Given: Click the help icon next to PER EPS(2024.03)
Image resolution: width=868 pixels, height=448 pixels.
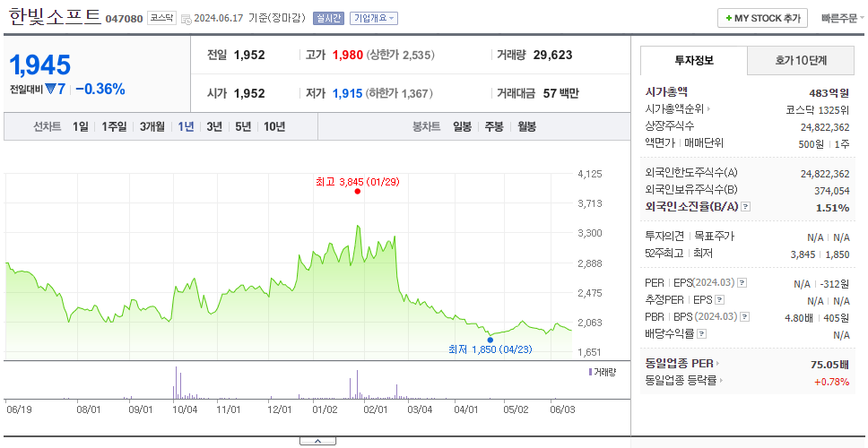Looking at the screenshot, I should pyautogui.click(x=742, y=283).
